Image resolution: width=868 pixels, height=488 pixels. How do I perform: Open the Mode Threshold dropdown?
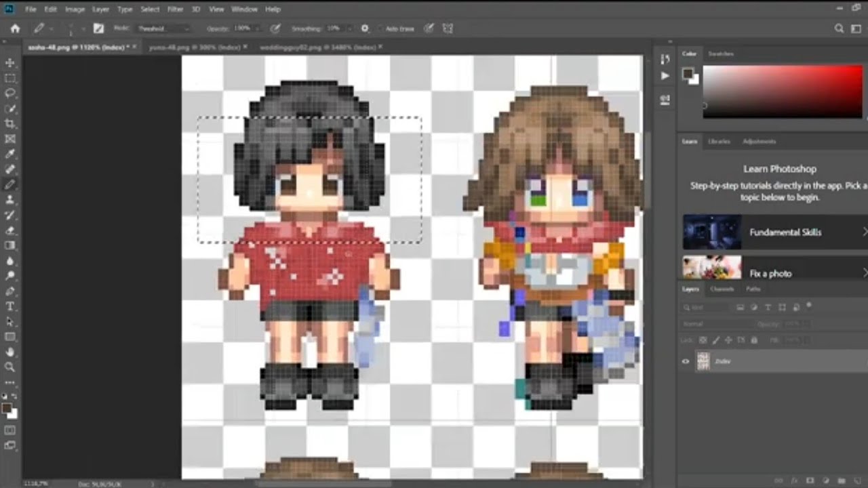(x=162, y=28)
